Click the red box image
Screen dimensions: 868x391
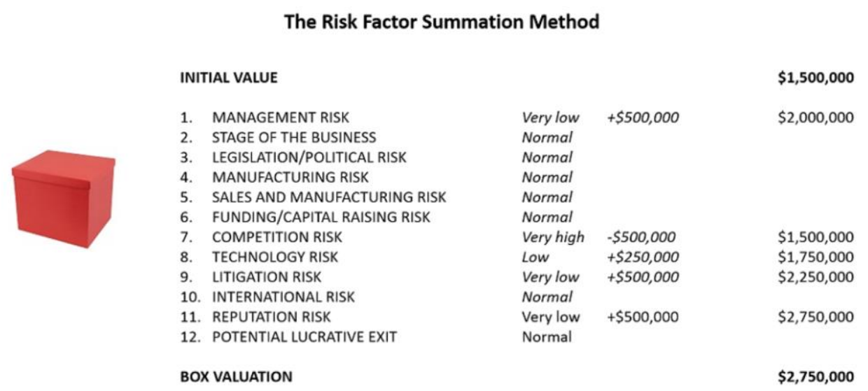click(x=63, y=198)
